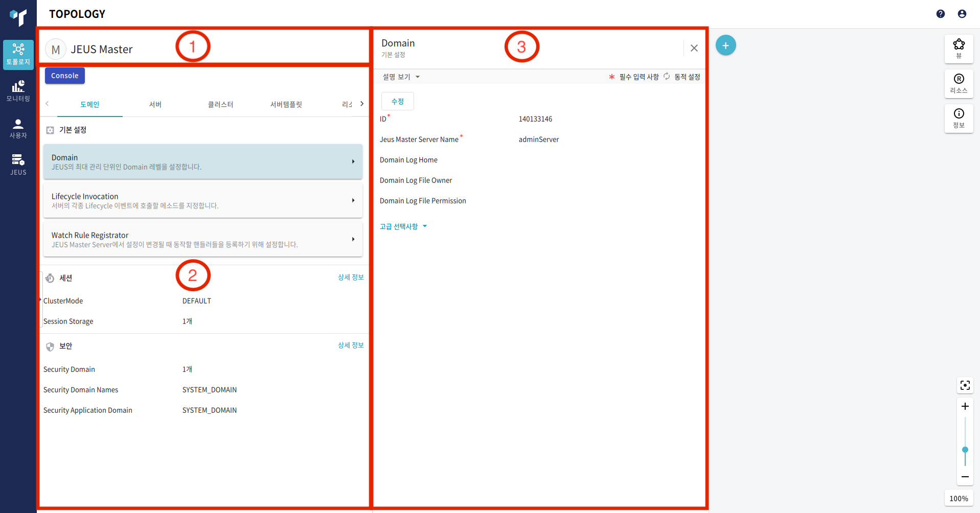Open the help question mark icon
The height and width of the screenshot is (513, 980).
tap(941, 14)
